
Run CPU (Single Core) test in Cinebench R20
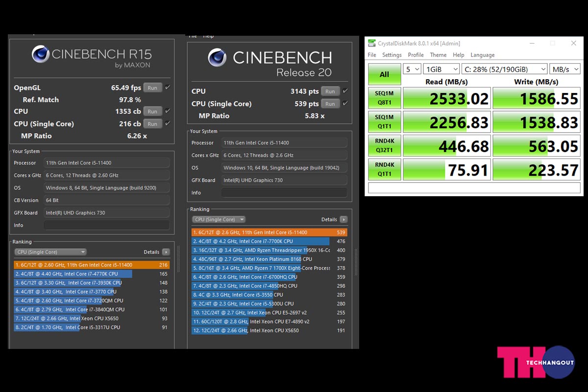tap(330, 104)
